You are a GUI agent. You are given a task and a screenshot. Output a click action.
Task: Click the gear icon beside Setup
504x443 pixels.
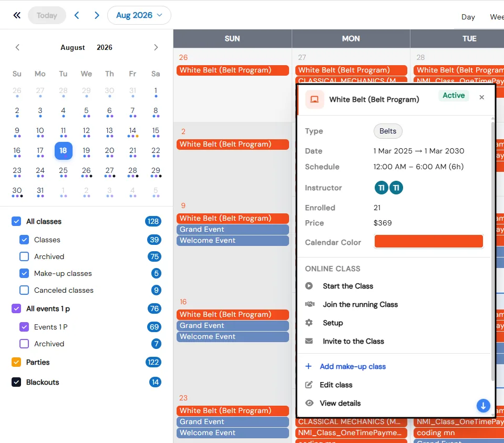309,323
